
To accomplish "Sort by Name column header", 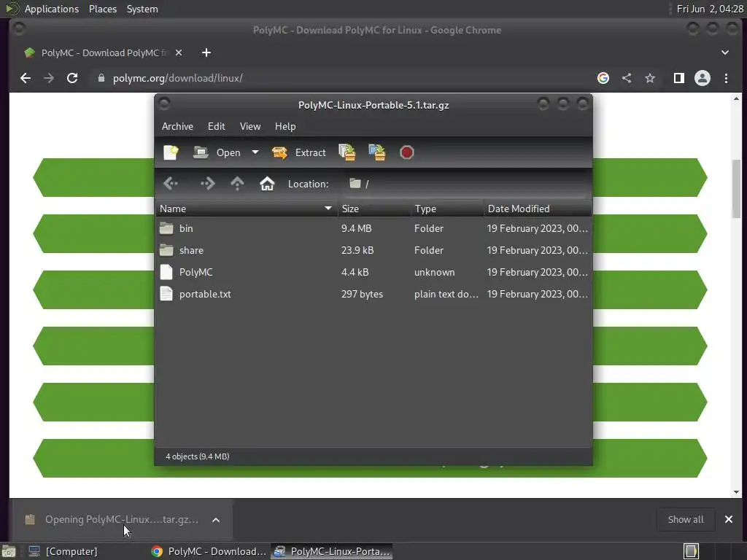I will click(x=247, y=209).
